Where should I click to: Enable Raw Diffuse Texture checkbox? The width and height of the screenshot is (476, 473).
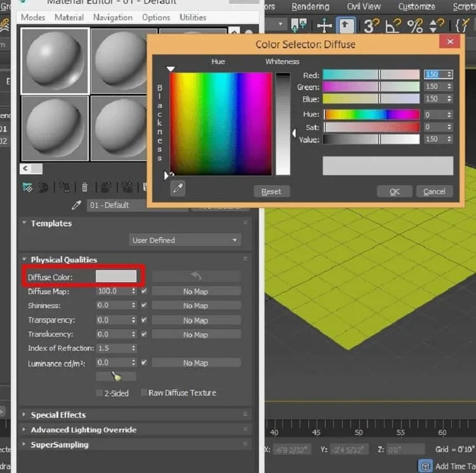click(144, 392)
